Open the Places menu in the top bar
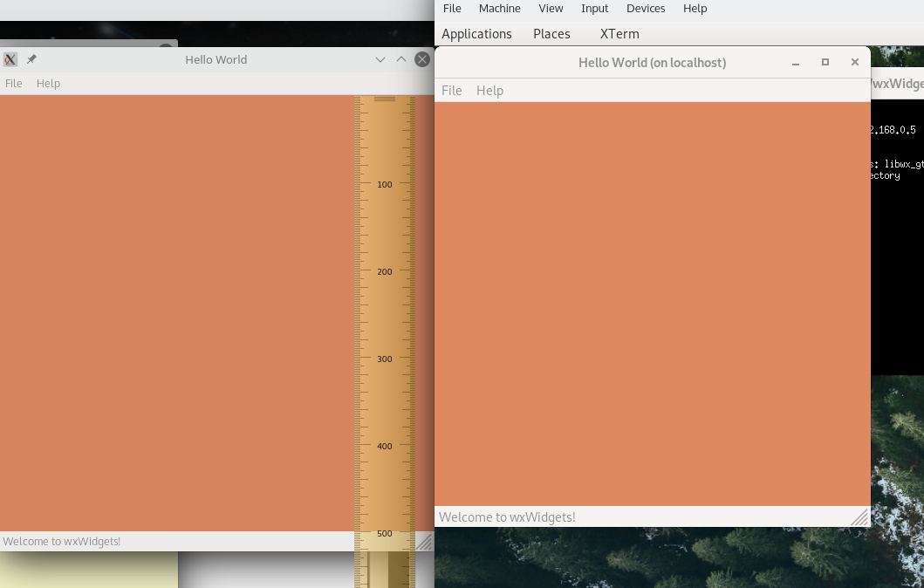 (x=551, y=33)
